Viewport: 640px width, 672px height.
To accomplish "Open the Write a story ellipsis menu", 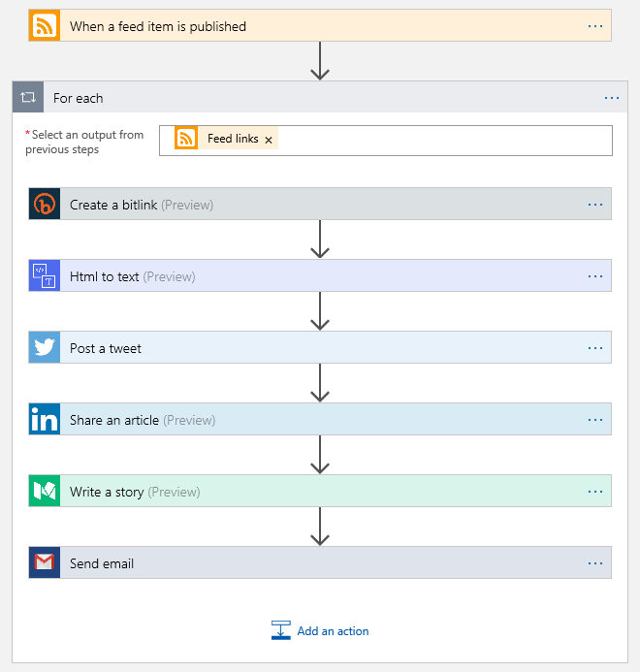I will 595,492.
